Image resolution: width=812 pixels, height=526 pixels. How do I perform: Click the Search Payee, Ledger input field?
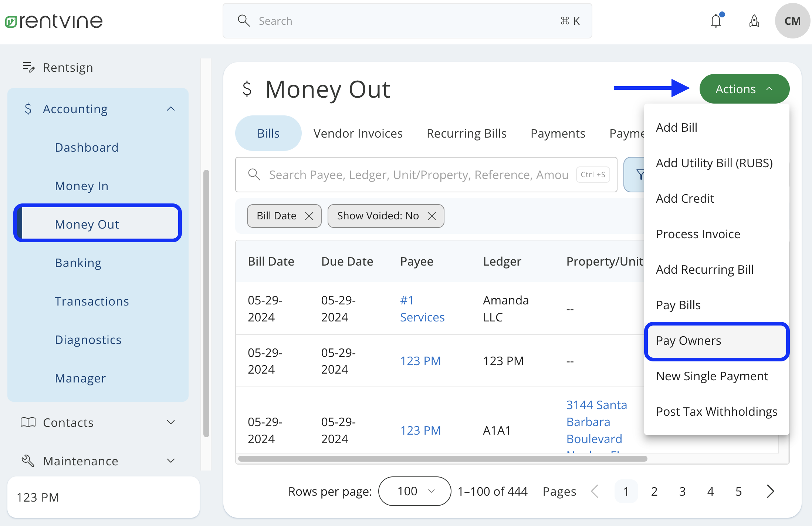click(x=418, y=175)
